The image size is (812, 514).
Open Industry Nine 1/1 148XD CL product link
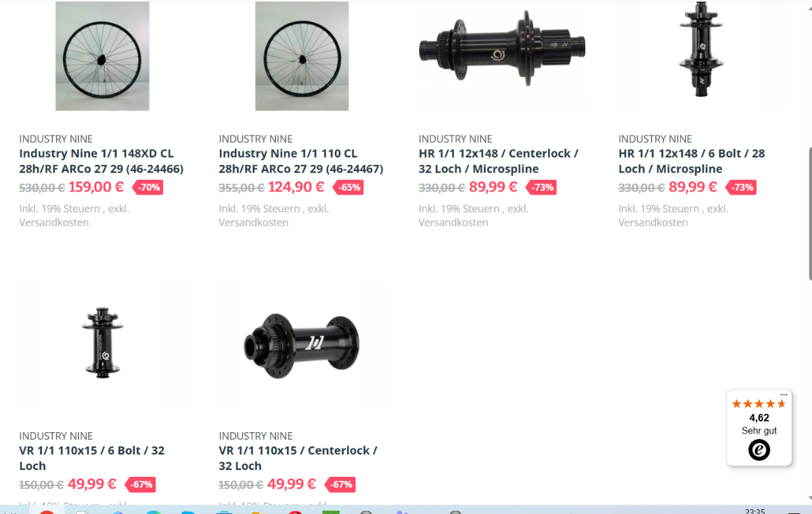click(101, 161)
